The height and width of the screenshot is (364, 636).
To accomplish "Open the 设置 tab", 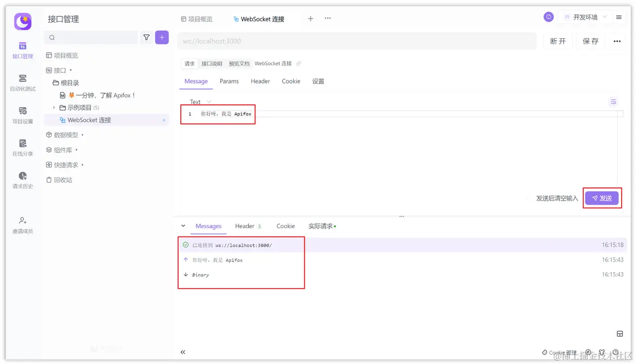I will point(318,81).
